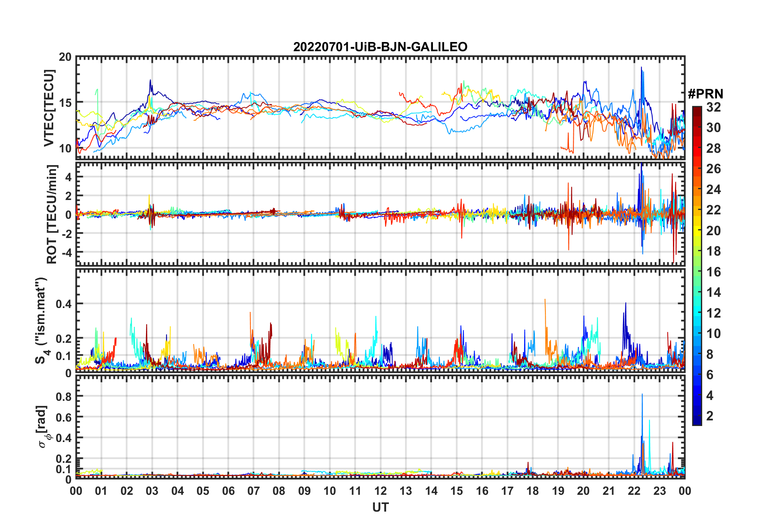Image resolution: width=761 pixels, height=532 pixels.
Task: Click the VTEC[TECU] y-axis label
Action: pyautogui.click(x=49, y=108)
